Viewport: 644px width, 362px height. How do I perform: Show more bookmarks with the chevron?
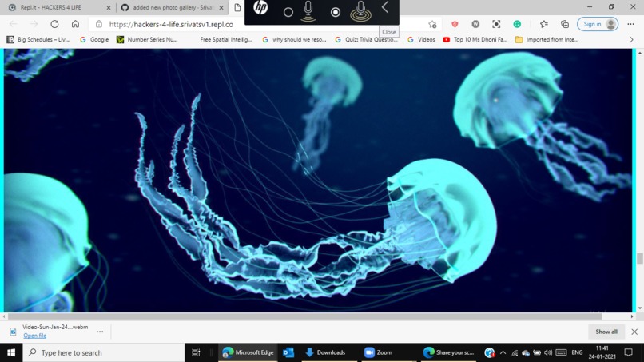631,39
